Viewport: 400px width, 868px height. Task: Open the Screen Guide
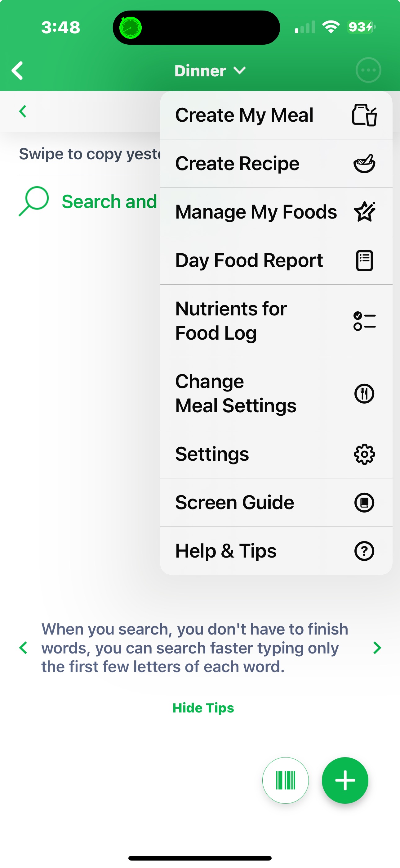(x=276, y=502)
